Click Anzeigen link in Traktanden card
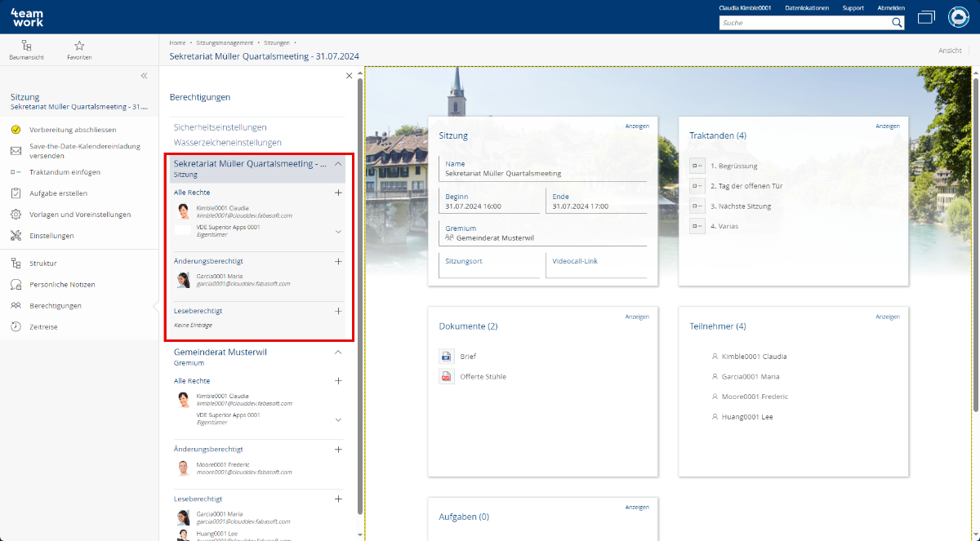The width and height of the screenshot is (980, 541). 887,126
